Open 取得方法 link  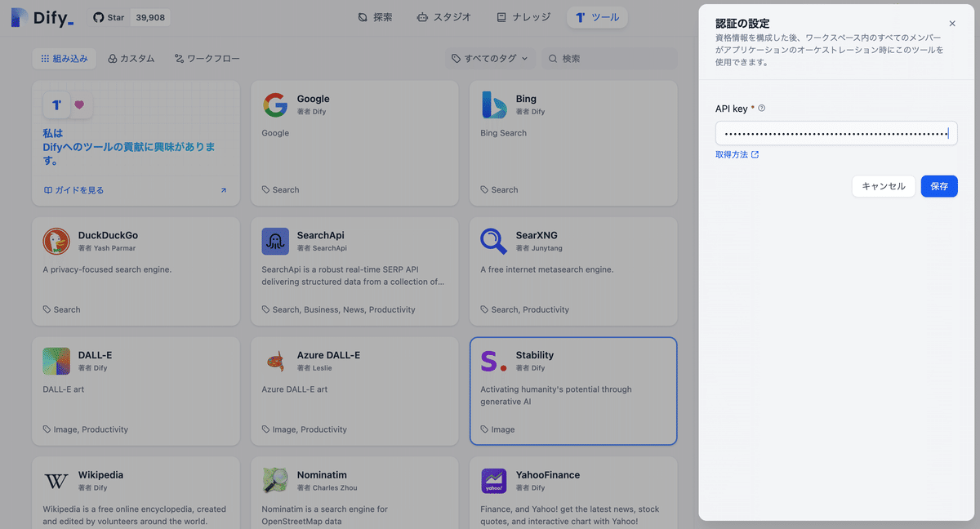(737, 154)
